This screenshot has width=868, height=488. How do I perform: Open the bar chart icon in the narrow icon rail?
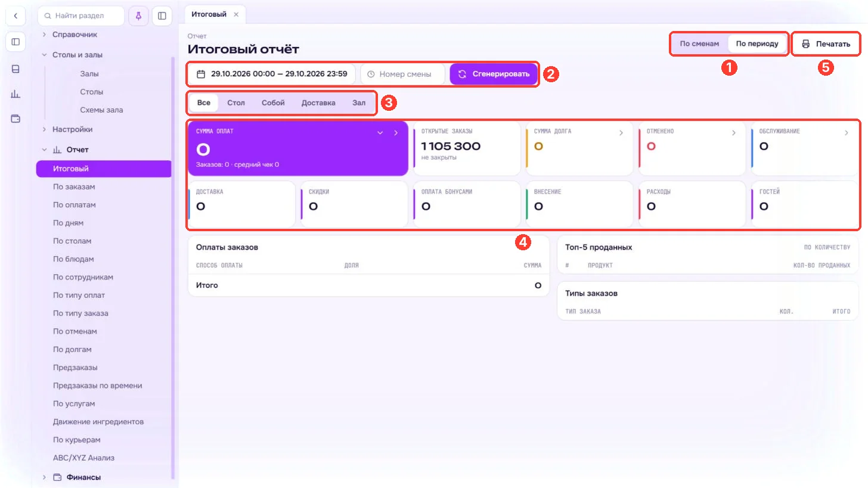tap(15, 94)
